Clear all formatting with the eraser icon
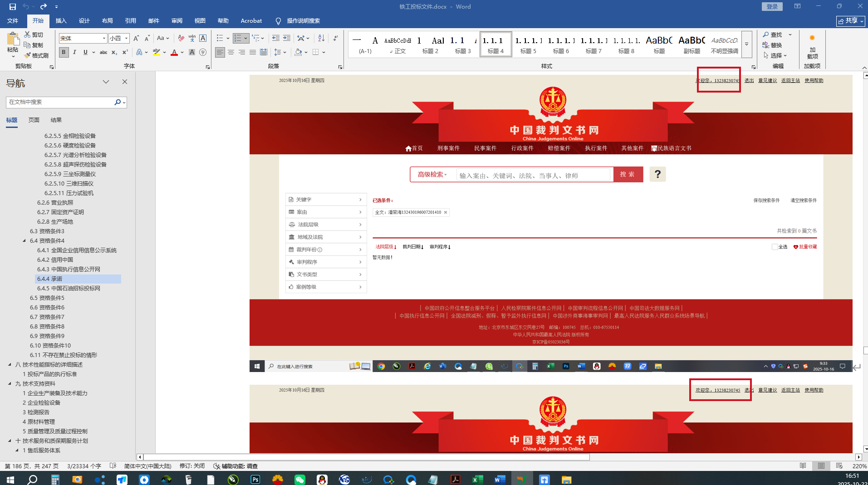Viewport: 868px width, 485px height. (x=181, y=39)
